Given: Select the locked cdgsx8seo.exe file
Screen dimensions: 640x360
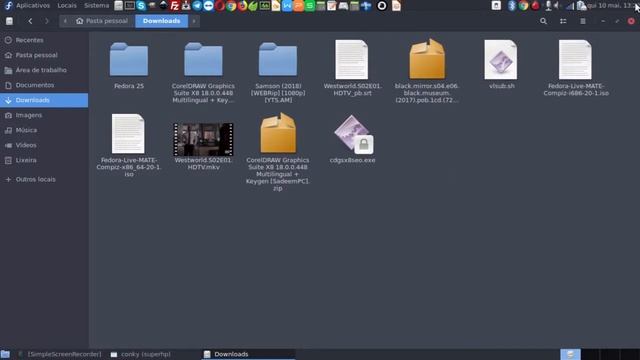Looking at the screenshot, I should point(353,134).
